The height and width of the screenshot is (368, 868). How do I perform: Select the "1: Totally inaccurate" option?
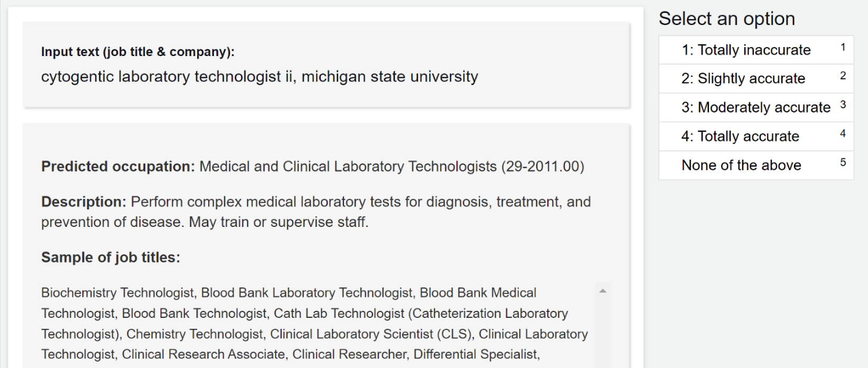[x=745, y=50]
